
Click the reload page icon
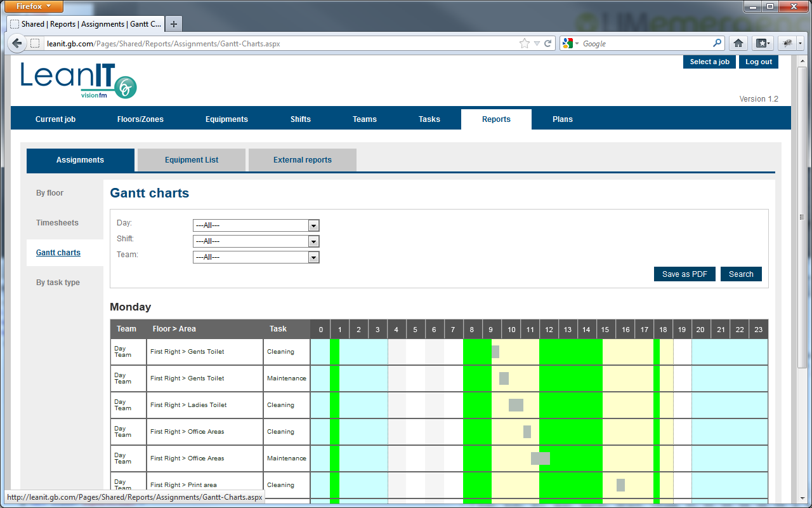coord(548,43)
